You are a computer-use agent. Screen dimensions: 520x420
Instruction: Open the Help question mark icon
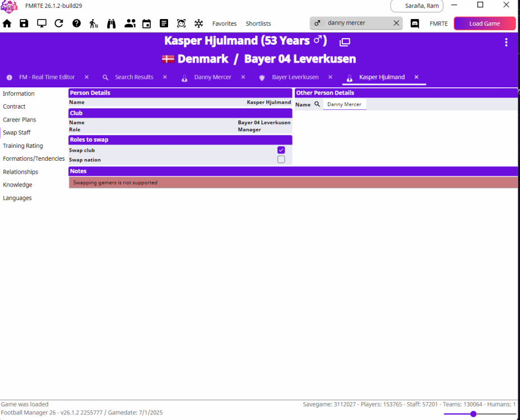[x=77, y=24]
